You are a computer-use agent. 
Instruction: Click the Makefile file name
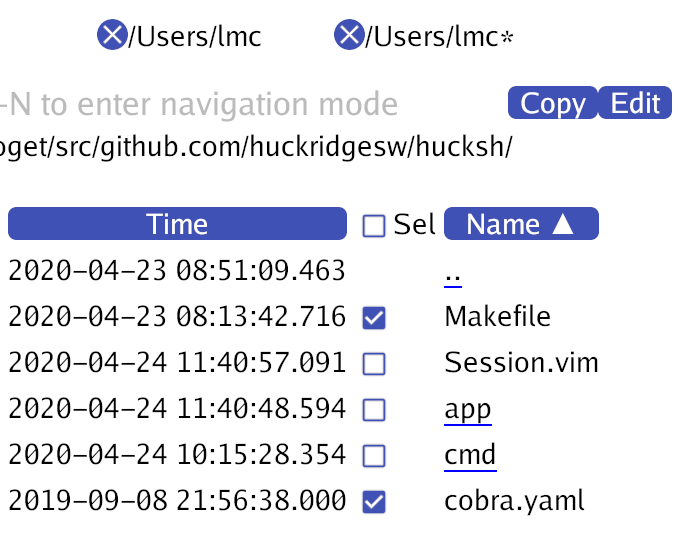click(x=497, y=317)
